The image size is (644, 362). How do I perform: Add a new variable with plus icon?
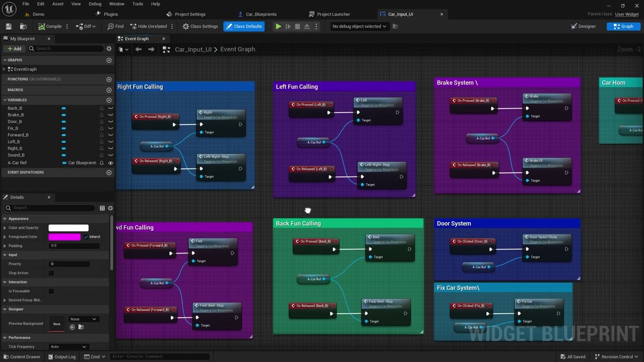tap(109, 100)
